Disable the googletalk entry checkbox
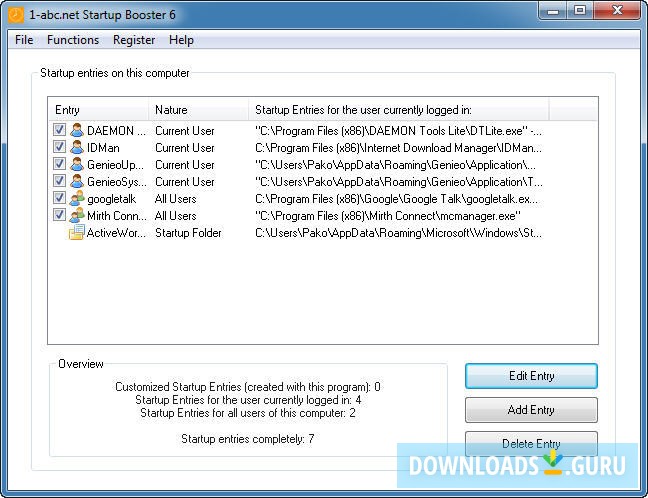This screenshot has width=648, height=498. click(59, 198)
